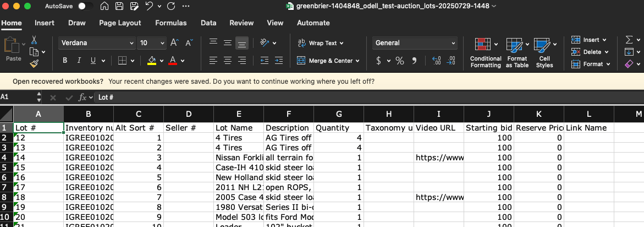Increase the indent

point(279,61)
